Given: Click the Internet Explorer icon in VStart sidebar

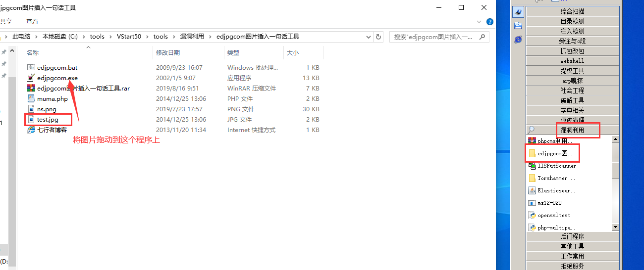Looking at the screenshot, I should click(x=518, y=40).
